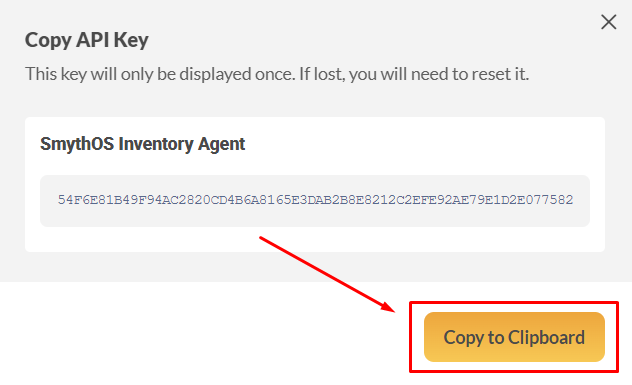
Task: Click the SmythOS Inventory Agent label
Action: (x=142, y=144)
